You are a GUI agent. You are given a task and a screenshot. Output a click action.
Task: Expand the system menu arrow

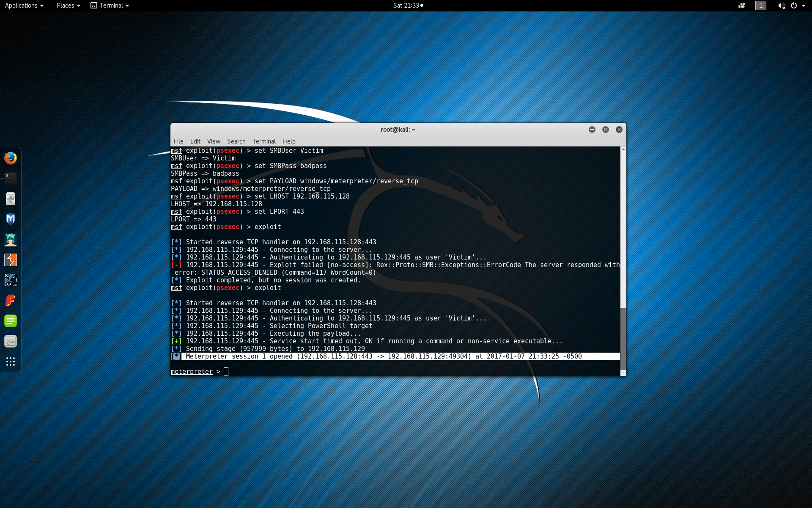click(803, 6)
